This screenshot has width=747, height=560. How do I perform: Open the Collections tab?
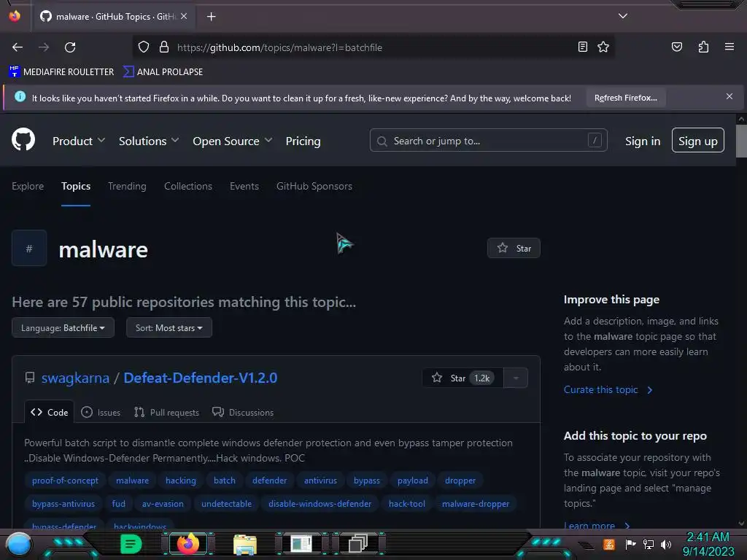(188, 186)
